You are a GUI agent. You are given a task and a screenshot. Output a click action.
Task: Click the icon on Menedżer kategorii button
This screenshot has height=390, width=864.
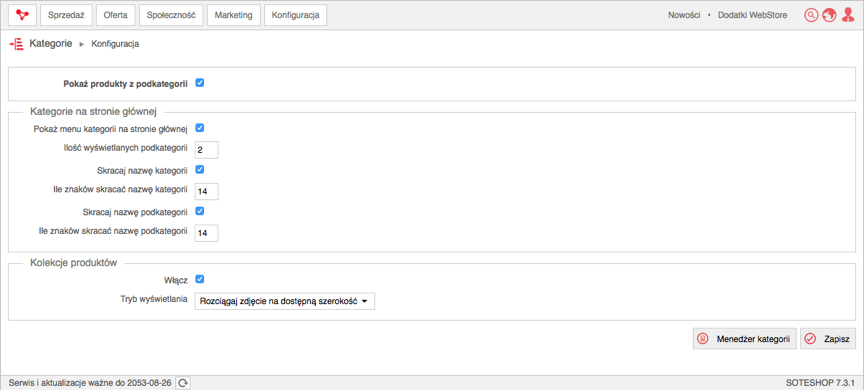pyautogui.click(x=703, y=339)
